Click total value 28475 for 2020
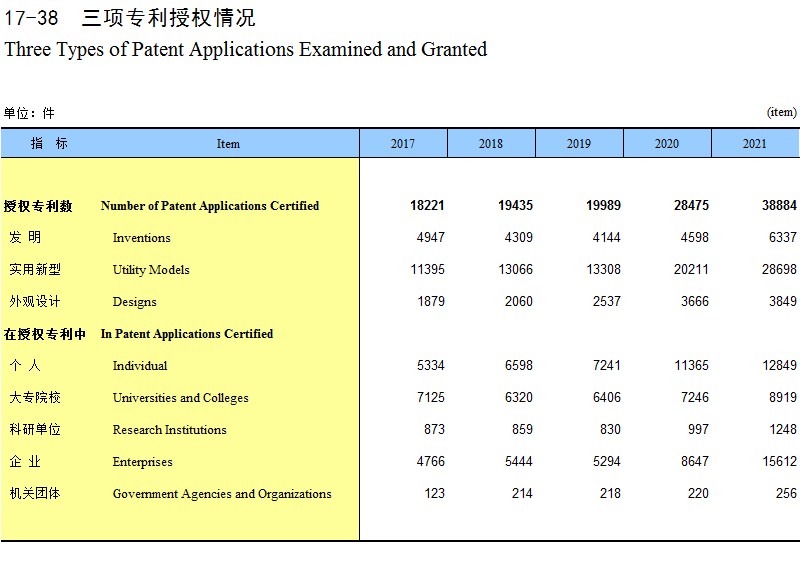This screenshot has height=574, width=800. (691, 206)
